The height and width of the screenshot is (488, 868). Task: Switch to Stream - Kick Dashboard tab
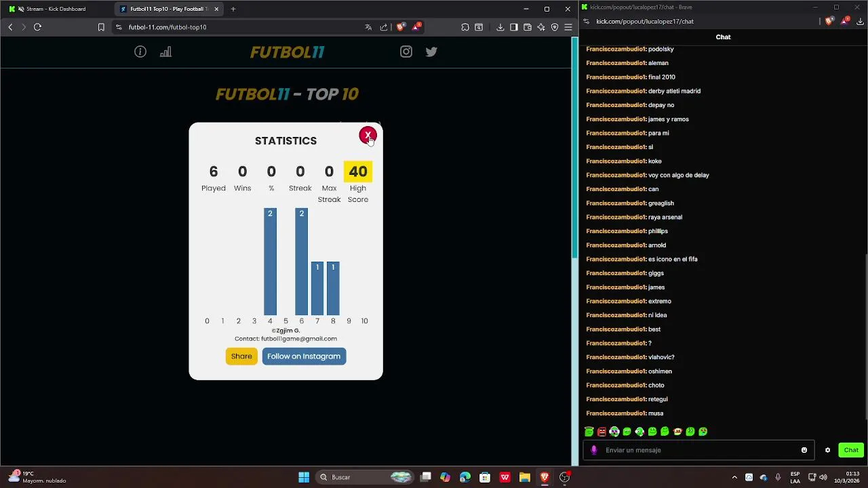click(x=56, y=9)
